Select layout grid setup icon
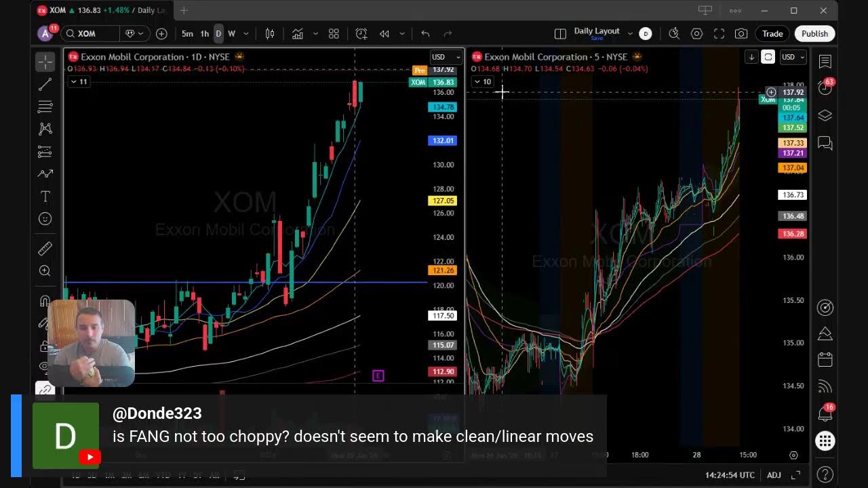 tap(560, 33)
